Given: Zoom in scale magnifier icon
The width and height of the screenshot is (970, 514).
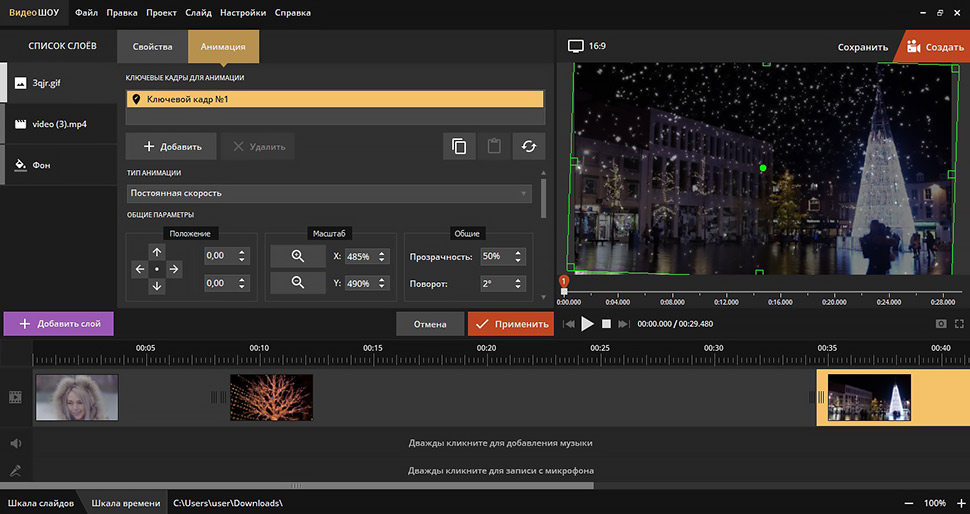Looking at the screenshot, I should tap(298, 256).
